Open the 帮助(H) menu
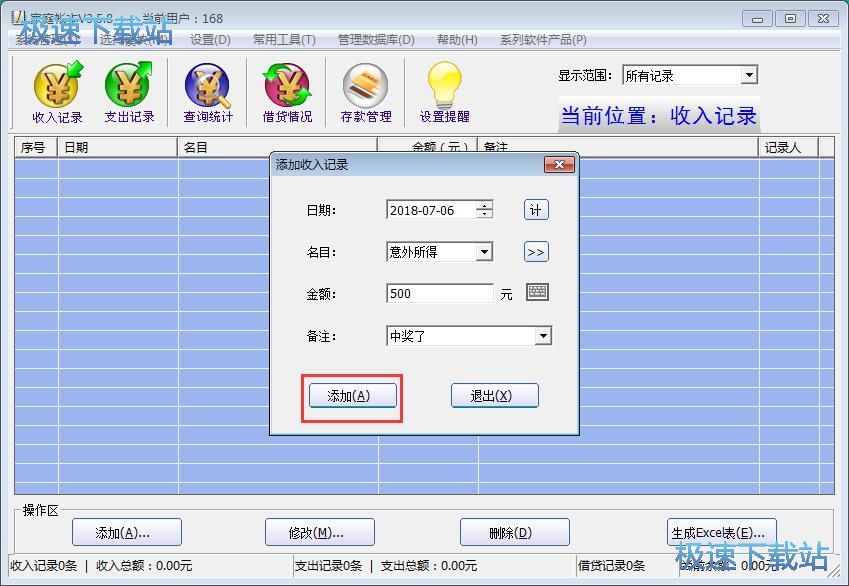Screen dimensions: 849x586 pyautogui.click(x=458, y=40)
